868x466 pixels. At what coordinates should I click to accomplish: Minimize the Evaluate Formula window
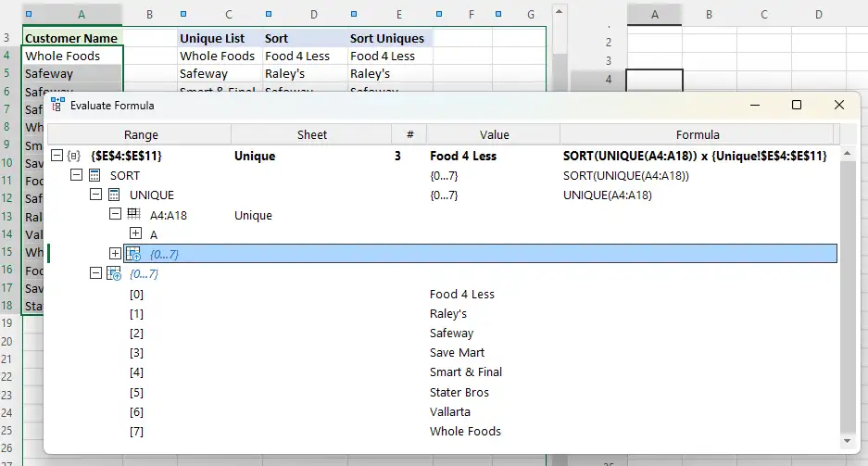(x=754, y=105)
